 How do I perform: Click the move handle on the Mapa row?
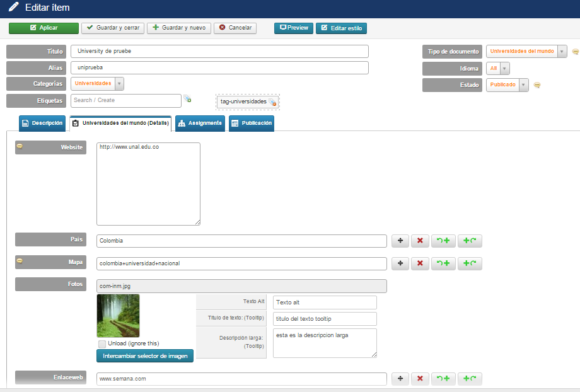pyautogui.click(x=400, y=263)
